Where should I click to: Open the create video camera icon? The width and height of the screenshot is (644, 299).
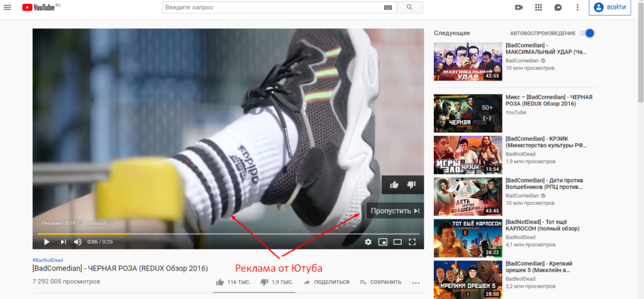[519, 8]
